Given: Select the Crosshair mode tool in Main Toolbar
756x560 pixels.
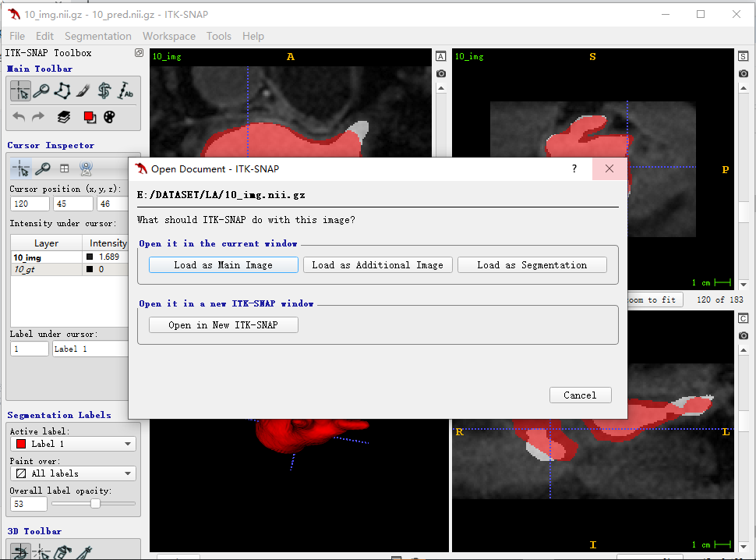Looking at the screenshot, I should (21, 90).
